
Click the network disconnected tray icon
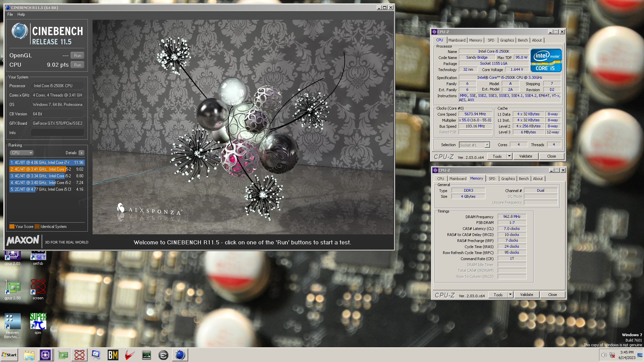612,355
